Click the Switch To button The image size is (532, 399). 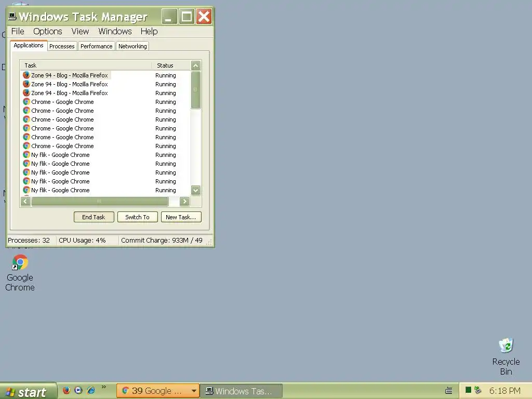coord(137,217)
